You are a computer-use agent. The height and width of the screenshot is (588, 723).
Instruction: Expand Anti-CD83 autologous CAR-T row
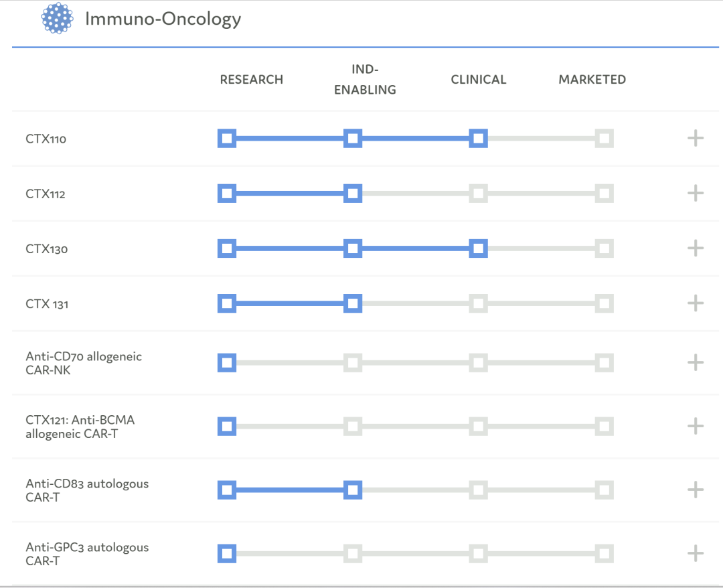(x=696, y=490)
